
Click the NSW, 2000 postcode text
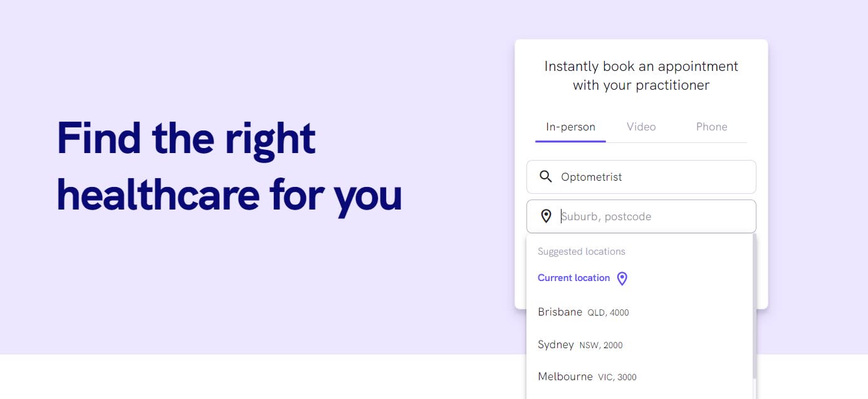601,345
